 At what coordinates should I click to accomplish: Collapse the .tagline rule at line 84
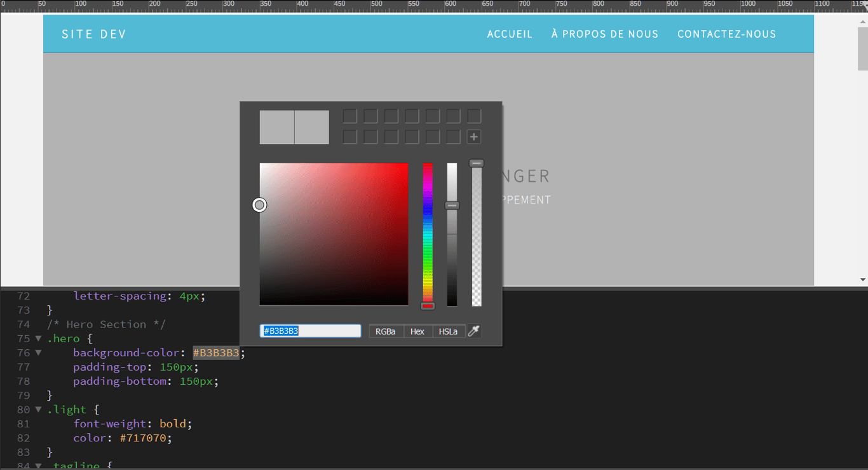(37, 466)
